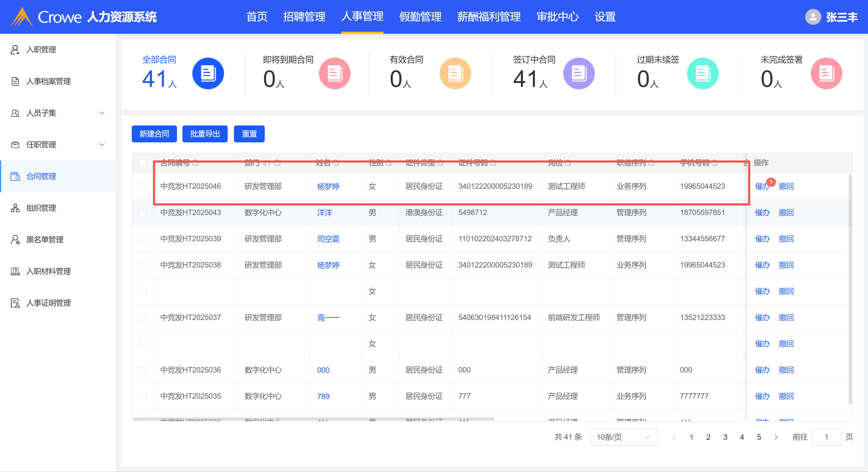Tick the checkbox for contract 中竞发HT2025043

coord(143,213)
